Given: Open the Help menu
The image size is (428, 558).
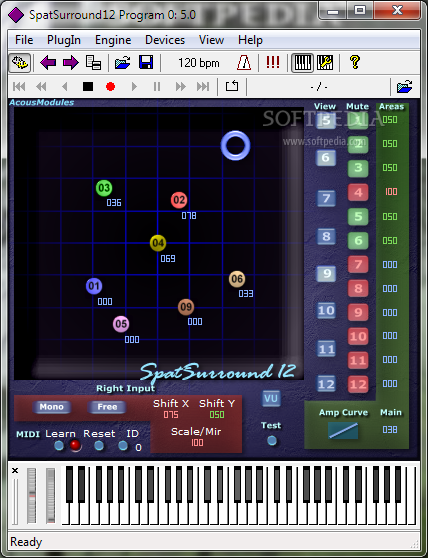Looking at the screenshot, I should [x=250, y=40].
